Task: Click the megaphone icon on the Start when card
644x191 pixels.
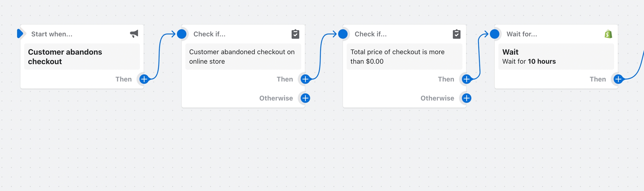Action: (x=134, y=34)
